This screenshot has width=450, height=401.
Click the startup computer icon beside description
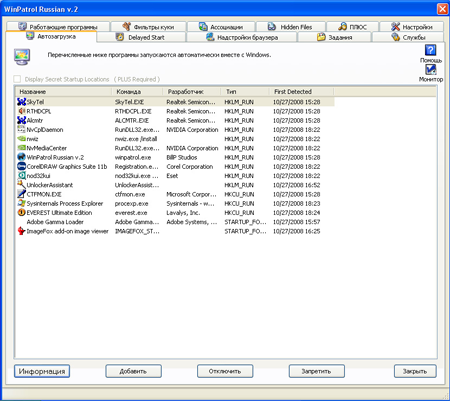(x=22, y=57)
